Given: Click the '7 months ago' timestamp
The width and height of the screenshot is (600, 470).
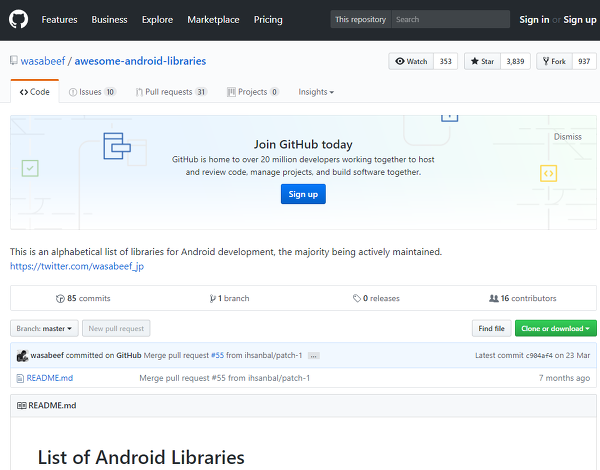Looking at the screenshot, I should [564, 378].
